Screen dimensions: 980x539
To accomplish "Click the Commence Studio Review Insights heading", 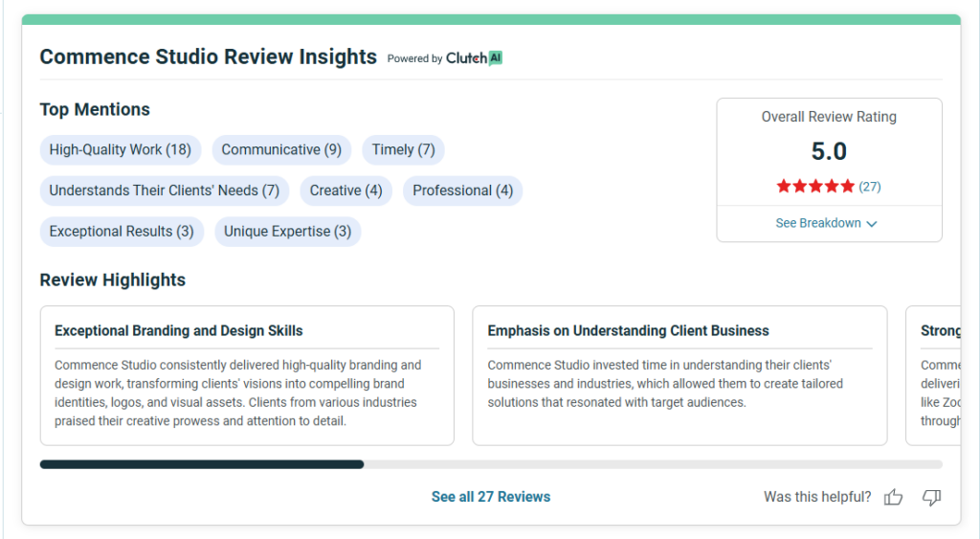I will [208, 56].
